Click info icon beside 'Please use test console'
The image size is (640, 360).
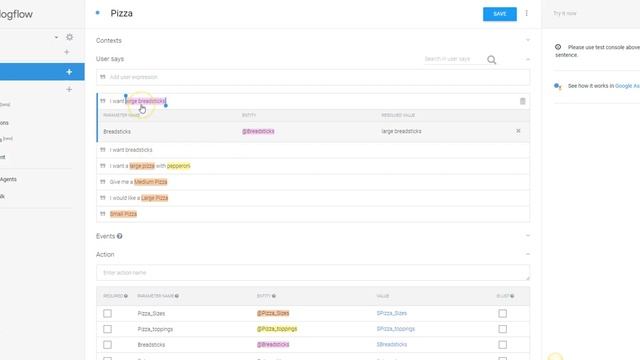pos(558,47)
